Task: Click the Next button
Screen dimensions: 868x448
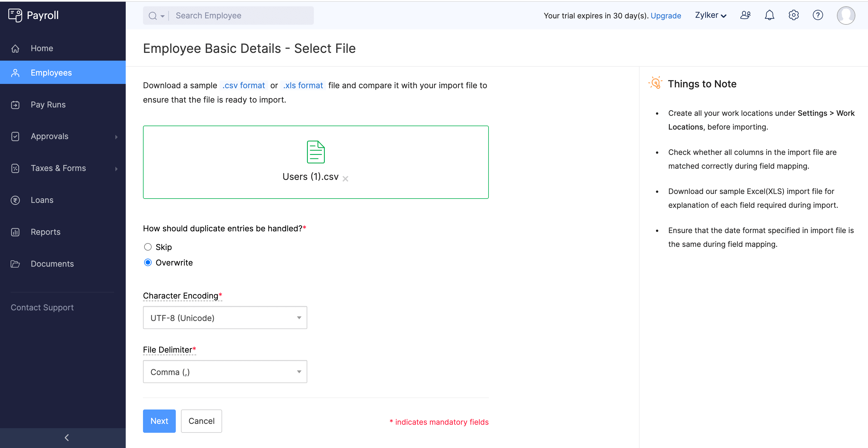Action: tap(159, 421)
